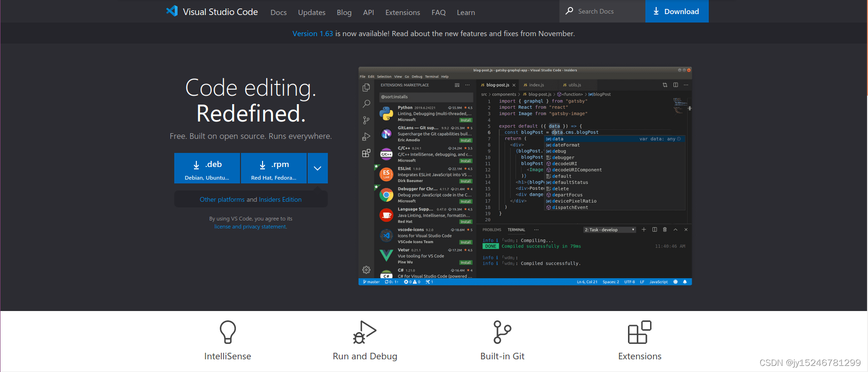Click the Debugger for Chrome extension icon

pos(387,195)
